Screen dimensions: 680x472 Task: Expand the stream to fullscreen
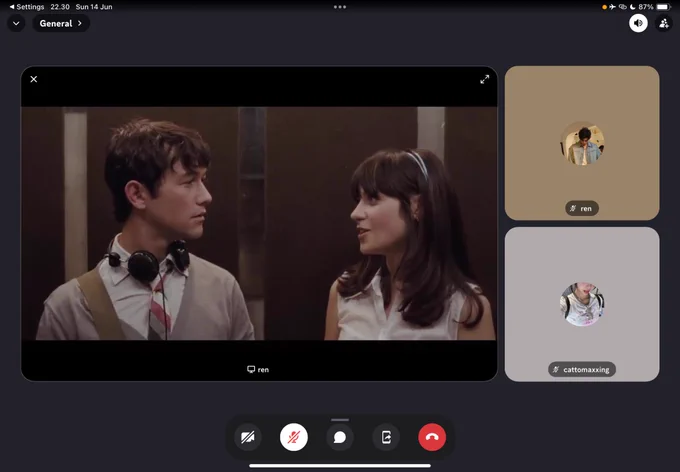[x=484, y=79]
